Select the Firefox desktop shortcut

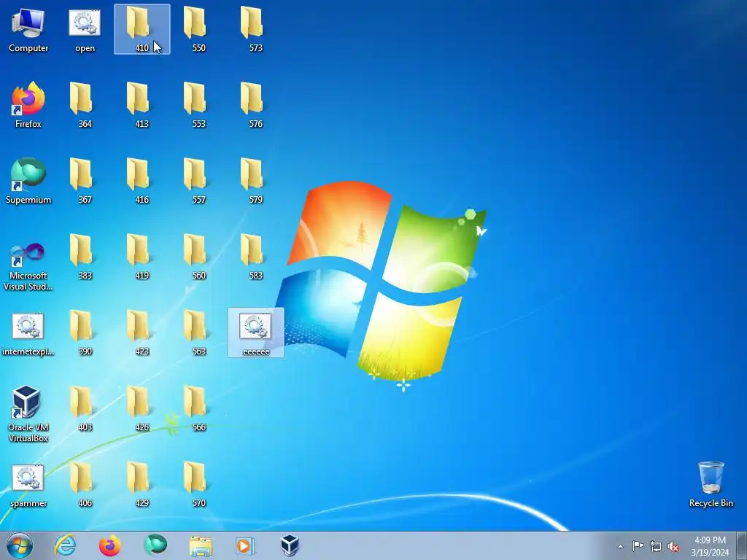coord(28,105)
